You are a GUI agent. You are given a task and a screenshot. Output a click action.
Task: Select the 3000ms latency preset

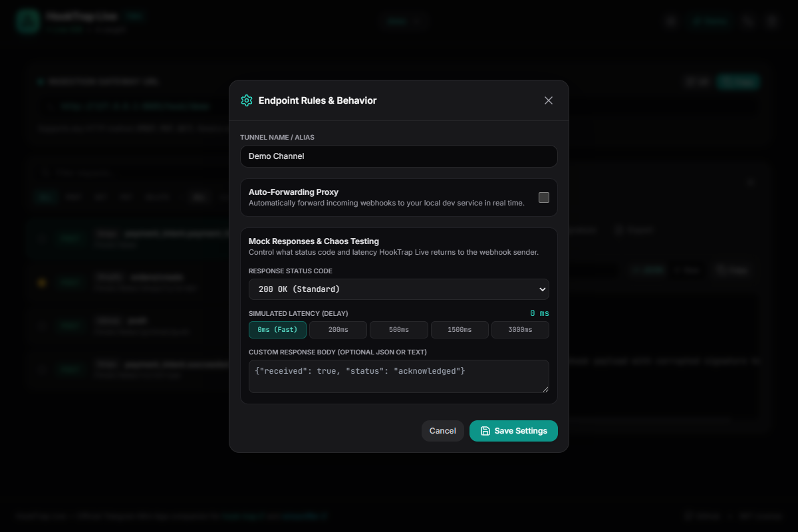coord(520,330)
